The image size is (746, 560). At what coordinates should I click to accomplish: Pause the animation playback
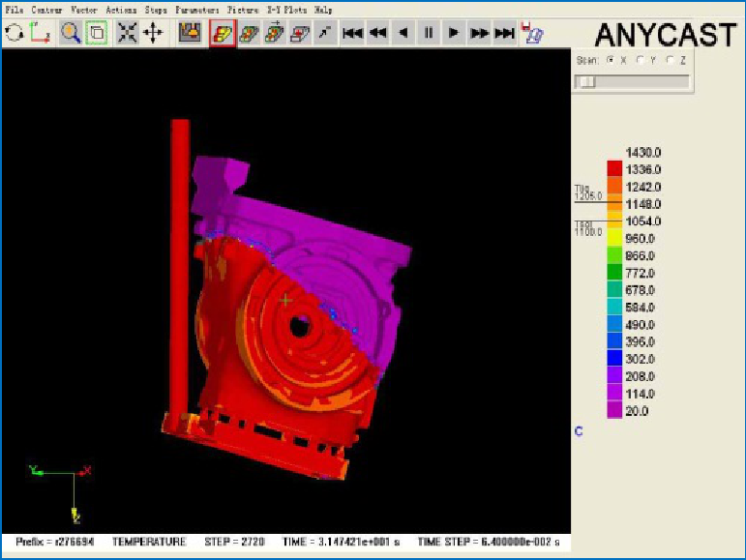429,33
